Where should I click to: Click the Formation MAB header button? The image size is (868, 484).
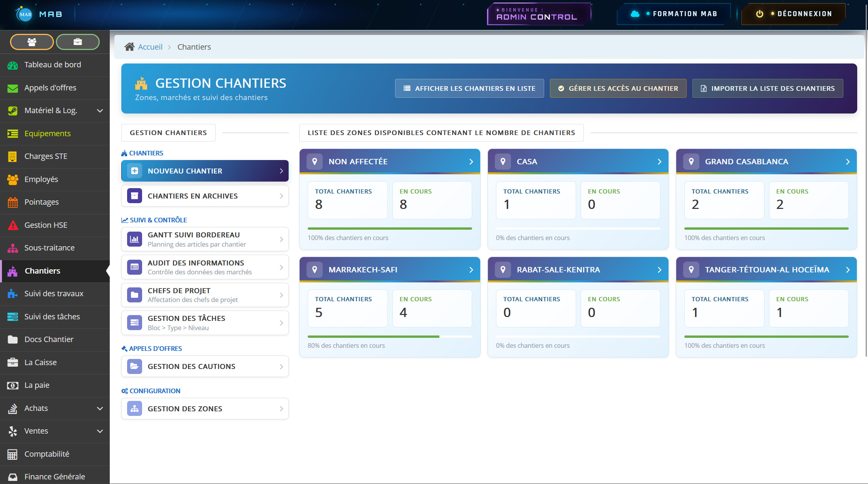pos(674,14)
